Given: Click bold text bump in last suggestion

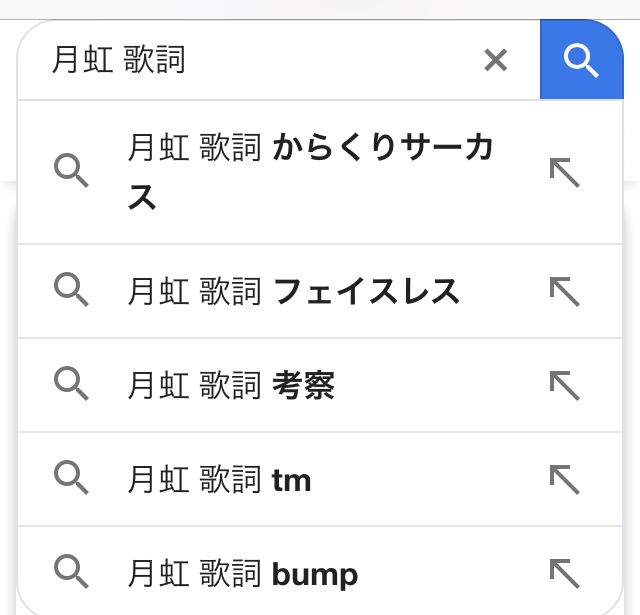Looking at the screenshot, I should 315,575.
